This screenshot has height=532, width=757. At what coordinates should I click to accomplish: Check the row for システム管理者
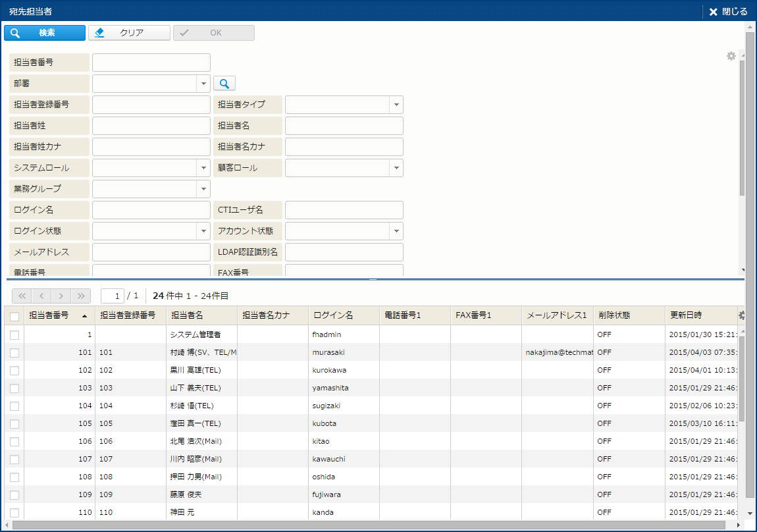[x=14, y=335]
